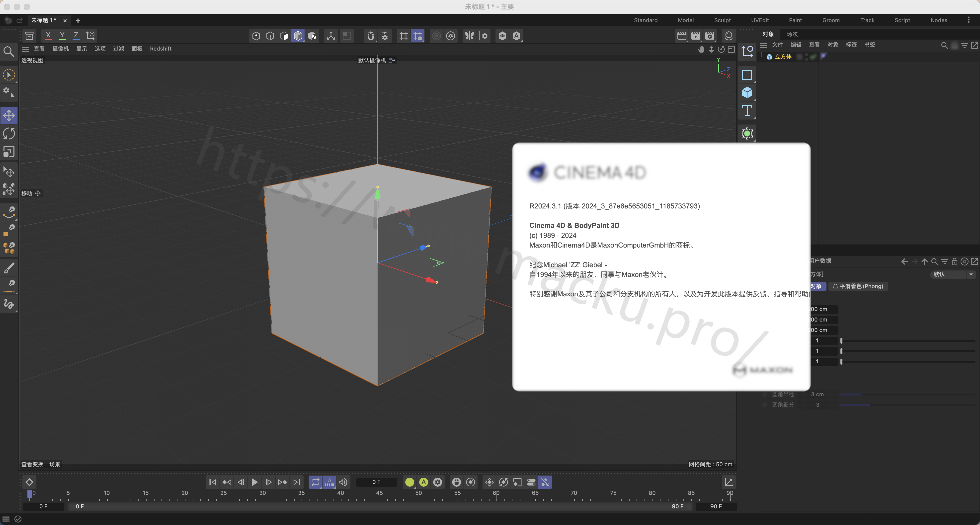Open the search magnifier in left toolbar
This screenshot has width=980, height=525.
(9, 51)
